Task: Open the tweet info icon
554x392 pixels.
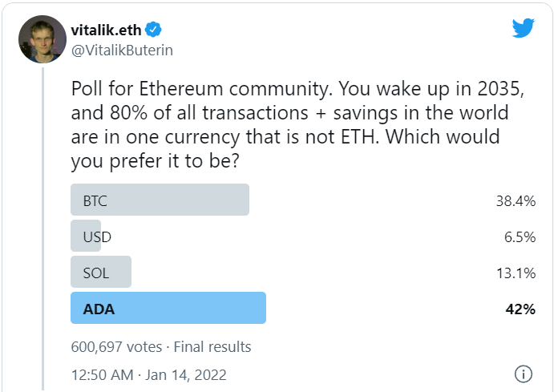Action: pos(523,374)
